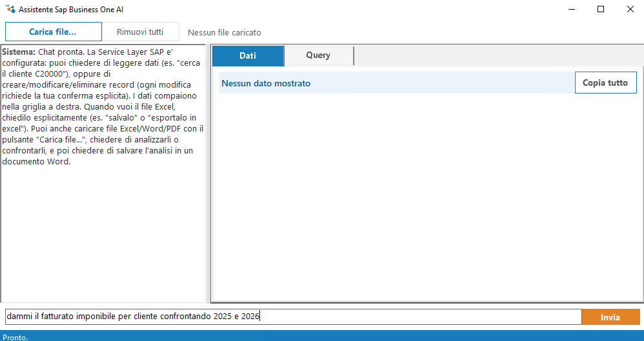Click the app icon in the title bar
The width and height of the screenshot is (644, 341).
pos(11,9)
